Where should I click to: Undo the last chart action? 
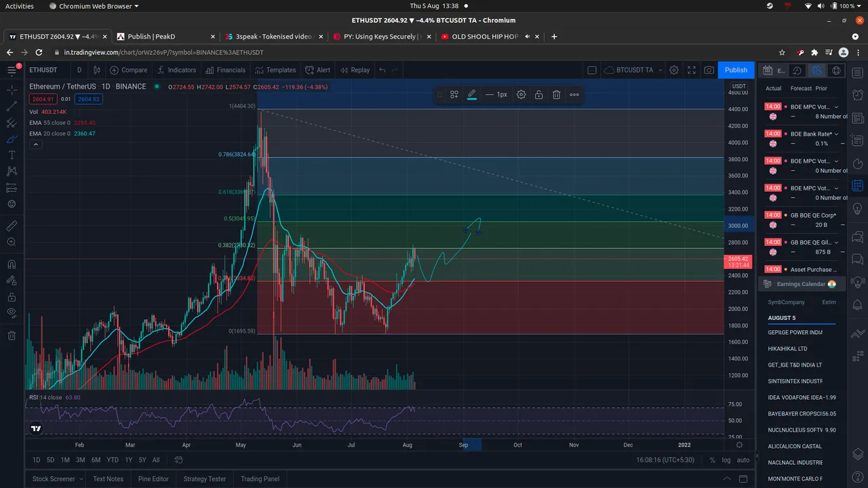(x=382, y=70)
